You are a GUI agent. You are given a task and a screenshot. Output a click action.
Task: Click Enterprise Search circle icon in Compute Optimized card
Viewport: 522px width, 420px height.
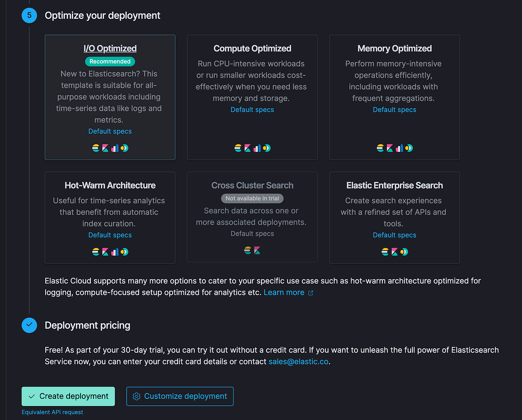(267, 148)
